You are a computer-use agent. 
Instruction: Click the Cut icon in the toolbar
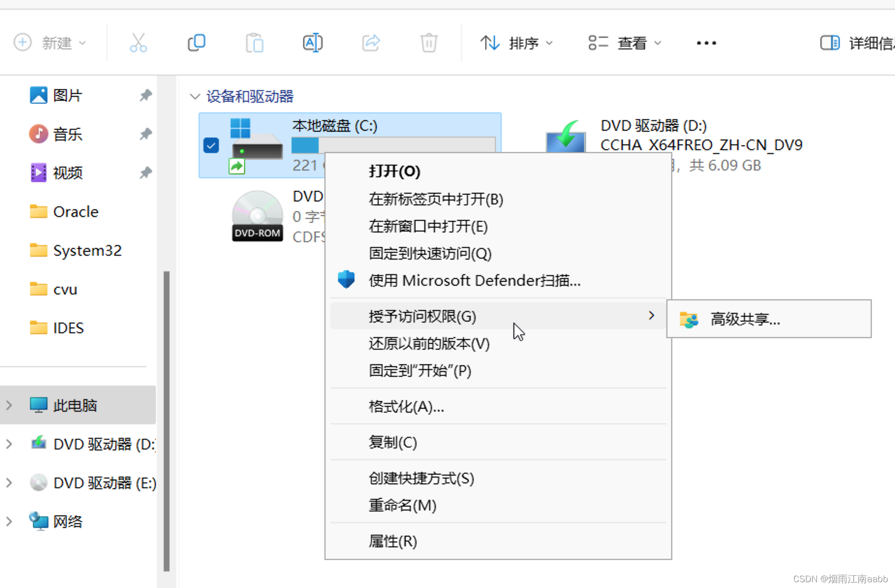pos(139,43)
